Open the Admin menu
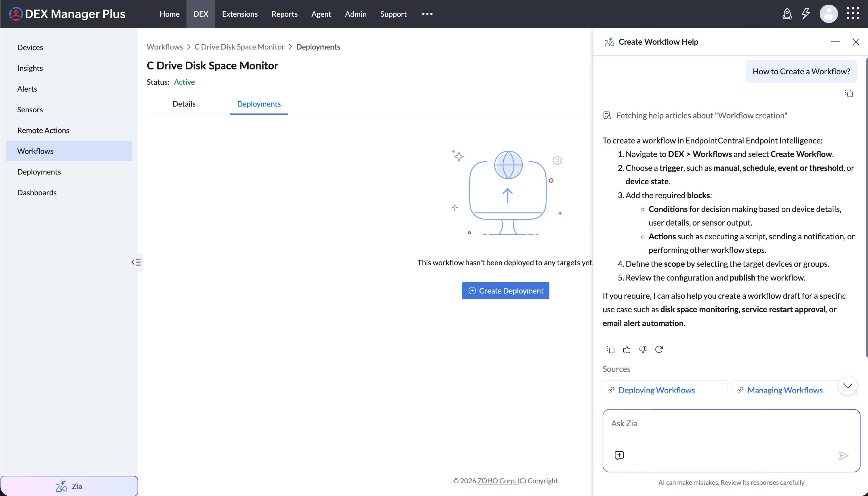The image size is (868, 496). [x=355, y=14]
